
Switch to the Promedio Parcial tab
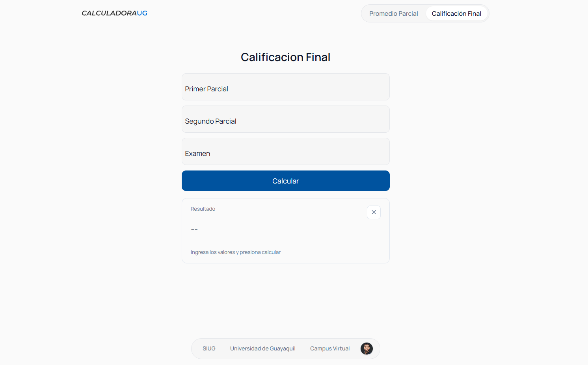pyautogui.click(x=393, y=13)
